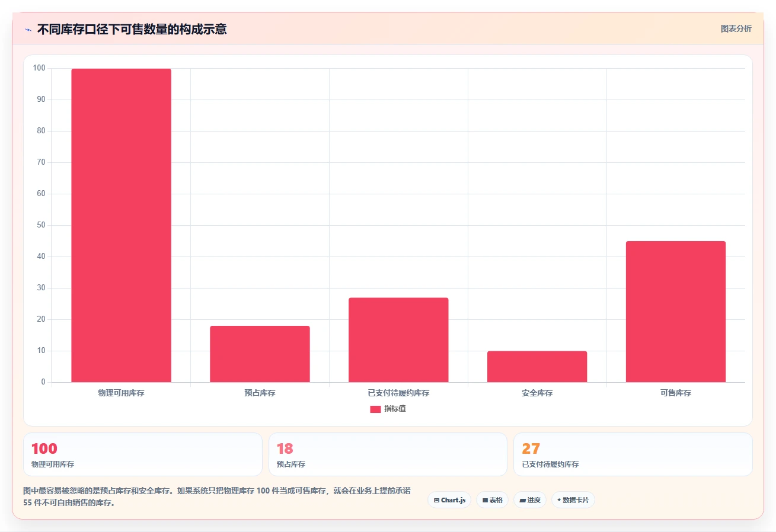This screenshot has height=532, width=776.
Task: Click the x-axis label 可售库存
Action: 676,393
